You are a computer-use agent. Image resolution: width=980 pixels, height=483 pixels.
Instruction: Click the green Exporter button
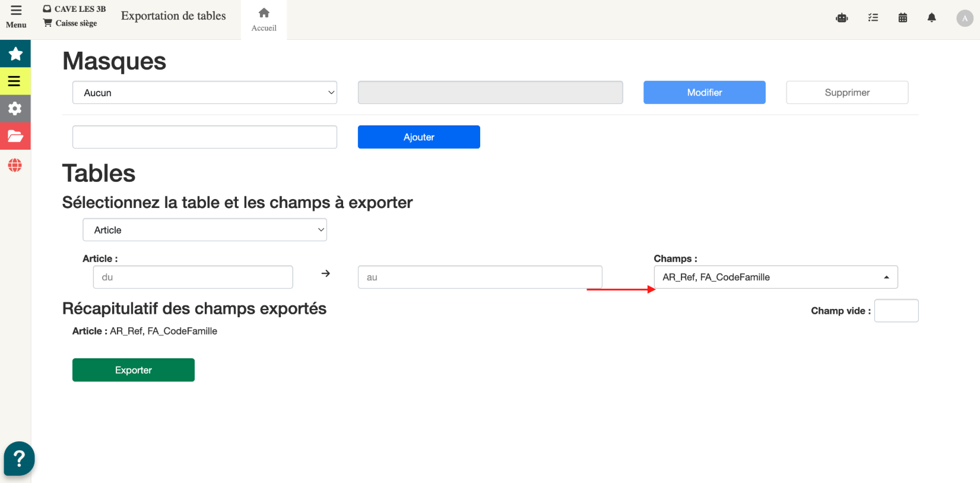134,370
